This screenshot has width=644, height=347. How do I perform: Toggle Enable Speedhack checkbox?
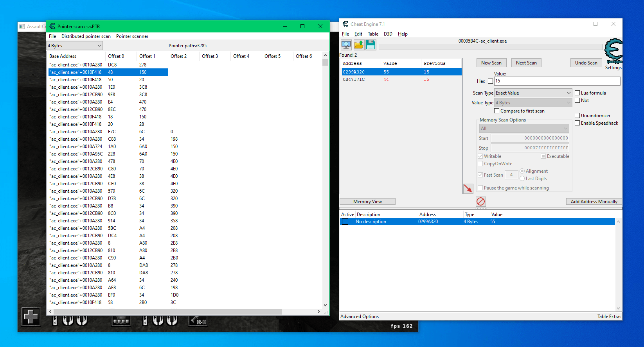[577, 123]
